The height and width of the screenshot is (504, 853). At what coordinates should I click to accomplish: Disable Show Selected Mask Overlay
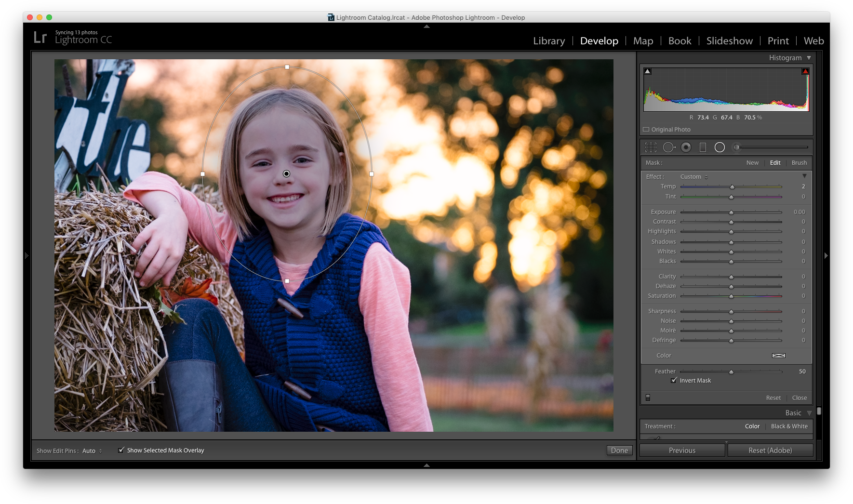pyautogui.click(x=121, y=450)
